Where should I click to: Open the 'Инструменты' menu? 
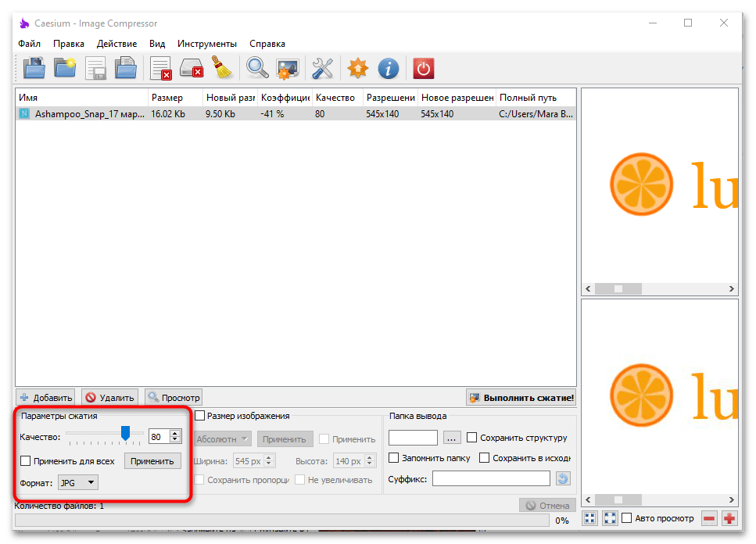[206, 44]
